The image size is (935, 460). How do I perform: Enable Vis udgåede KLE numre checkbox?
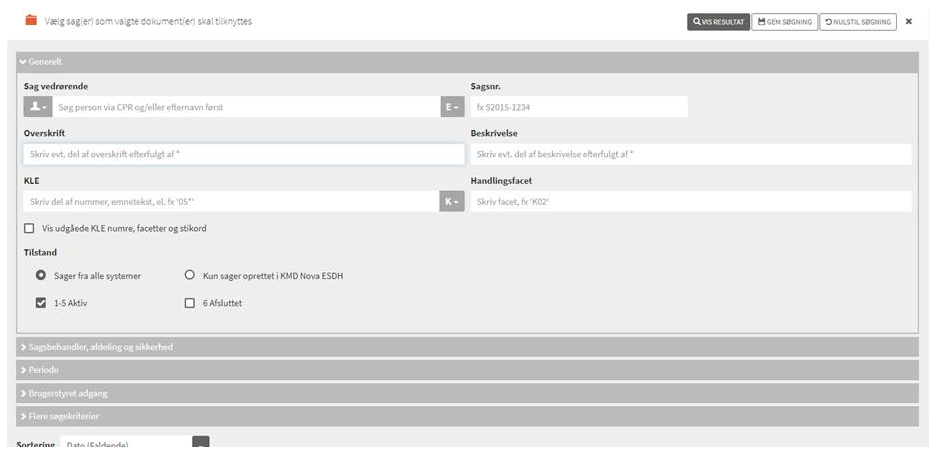tap(29, 228)
